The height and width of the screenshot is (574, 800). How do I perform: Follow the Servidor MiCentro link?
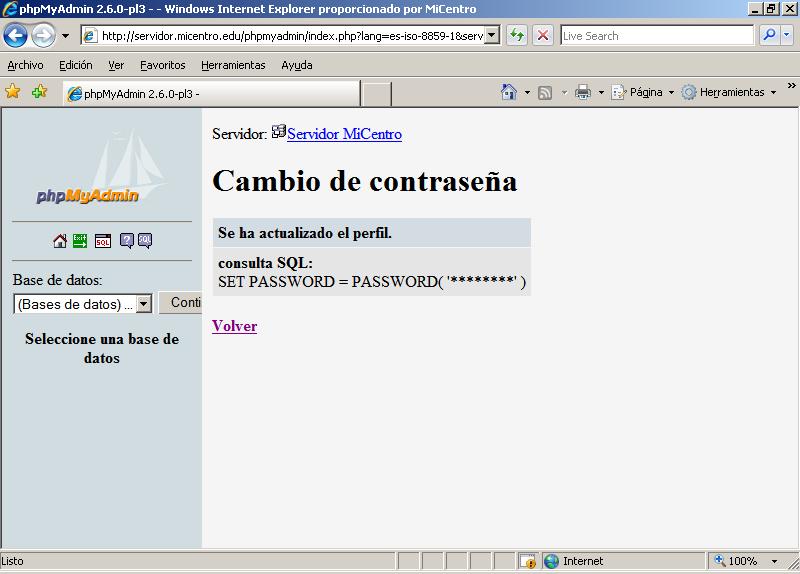pyautogui.click(x=344, y=134)
